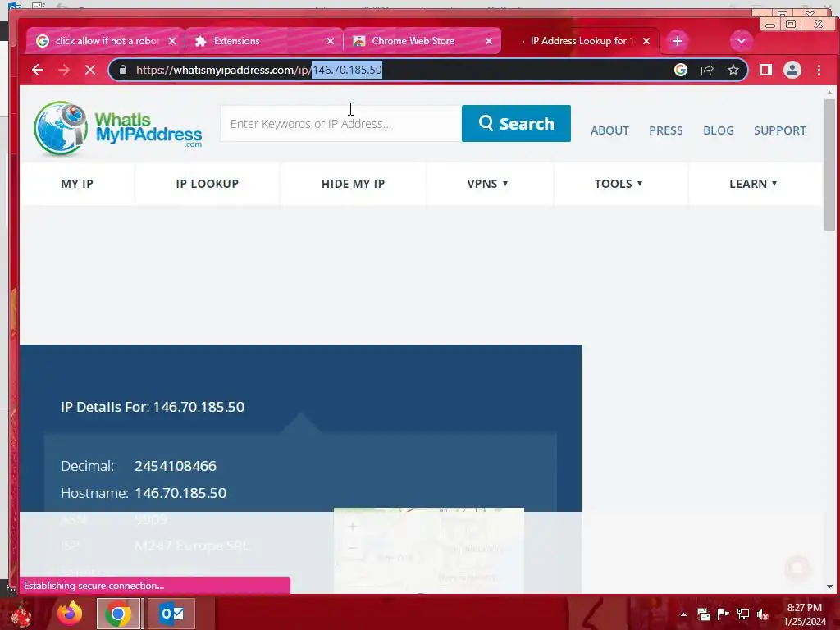This screenshot has height=630, width=840.
Task: Click the Decimal value 2454108466
Action: 176,466
